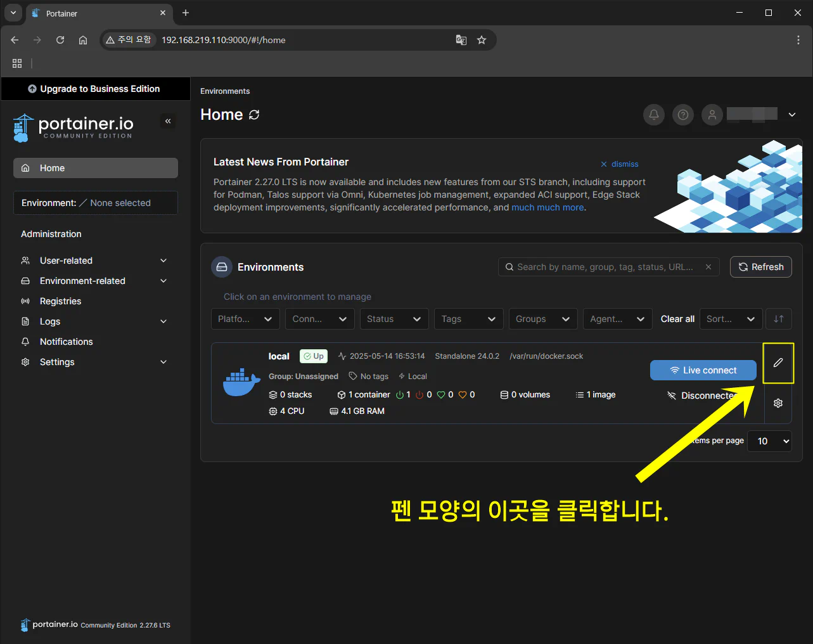
Task: Click Upgrade to Business Edition banner
Action: [95, 89]
